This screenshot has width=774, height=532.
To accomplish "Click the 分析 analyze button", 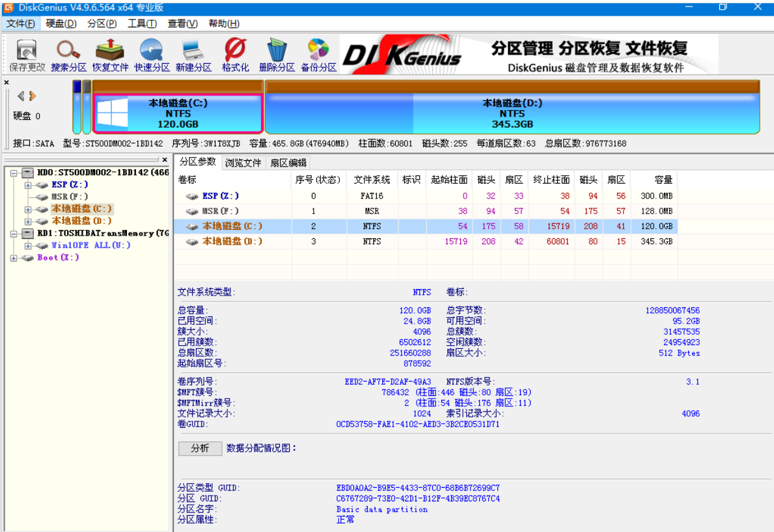I will pyautogui.click(x=200, y=449).
